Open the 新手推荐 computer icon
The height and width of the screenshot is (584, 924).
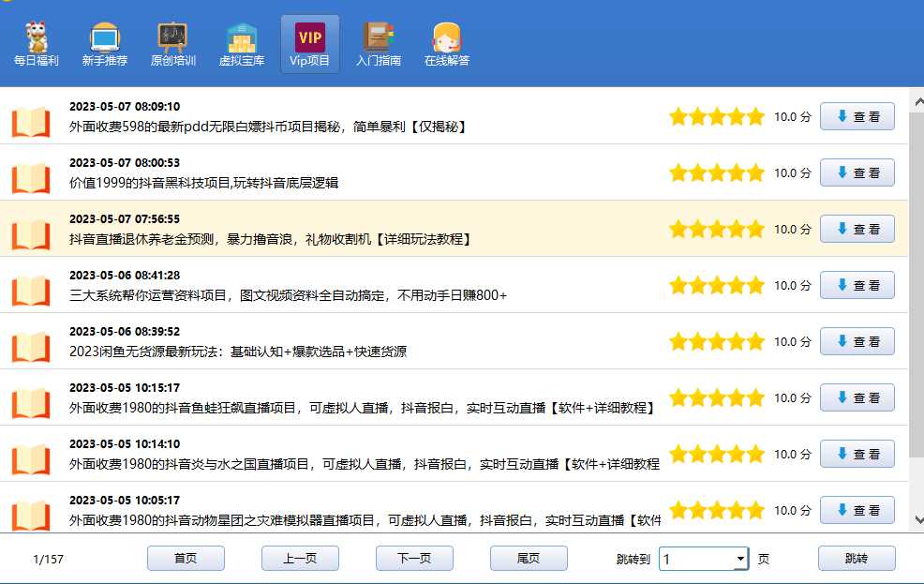tap(105, 44)
